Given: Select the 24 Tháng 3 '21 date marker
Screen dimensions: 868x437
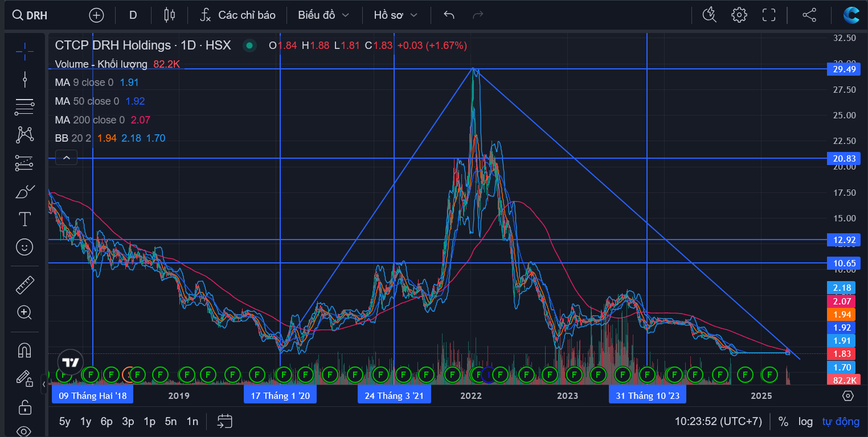Looking at the screenshot, I should 394,395.
